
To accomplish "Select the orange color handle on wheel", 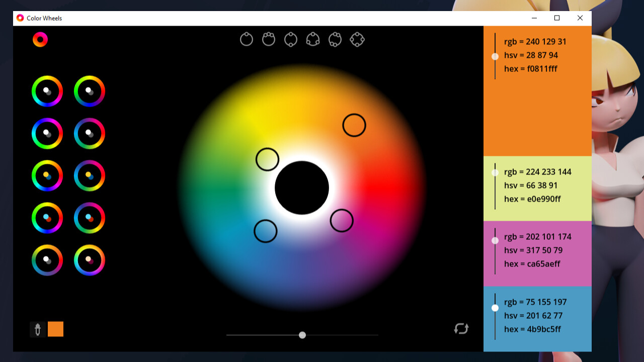I will click(354, 125).
